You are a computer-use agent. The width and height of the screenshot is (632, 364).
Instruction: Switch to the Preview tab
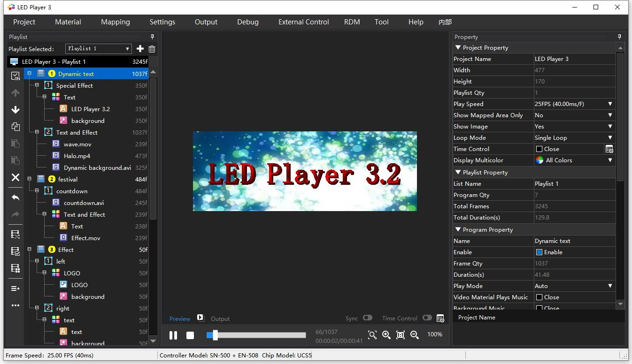pyautogui.click(x=180, y=319)
